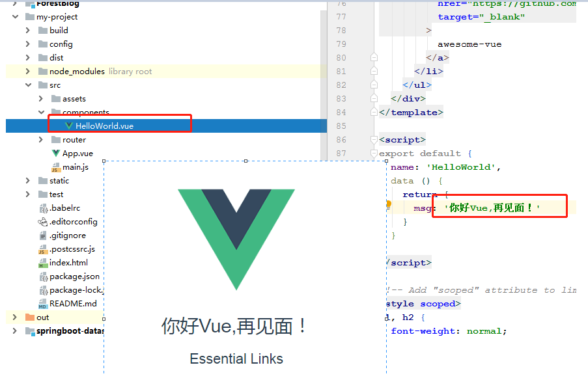Collapse the script section at line 86
Screen dimensions: 588x376
(x=373, y=139)
